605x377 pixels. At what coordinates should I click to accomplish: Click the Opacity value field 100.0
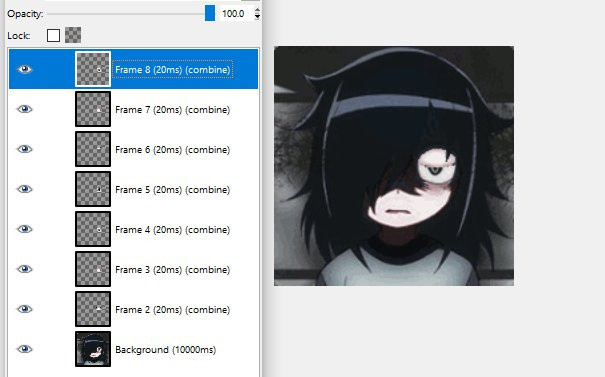[x=236, y=14]
